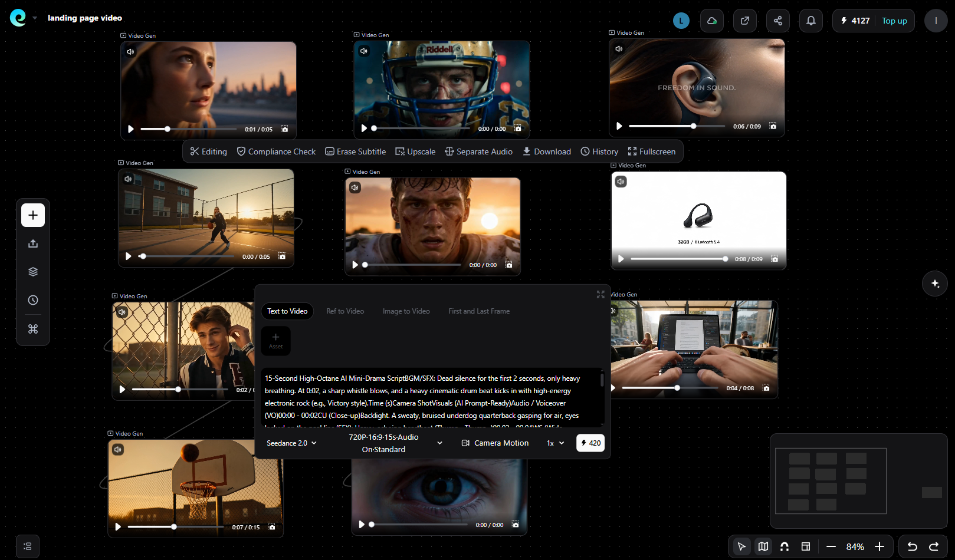Click the landing page video project title
955x560 pixels.
[85, 18]
